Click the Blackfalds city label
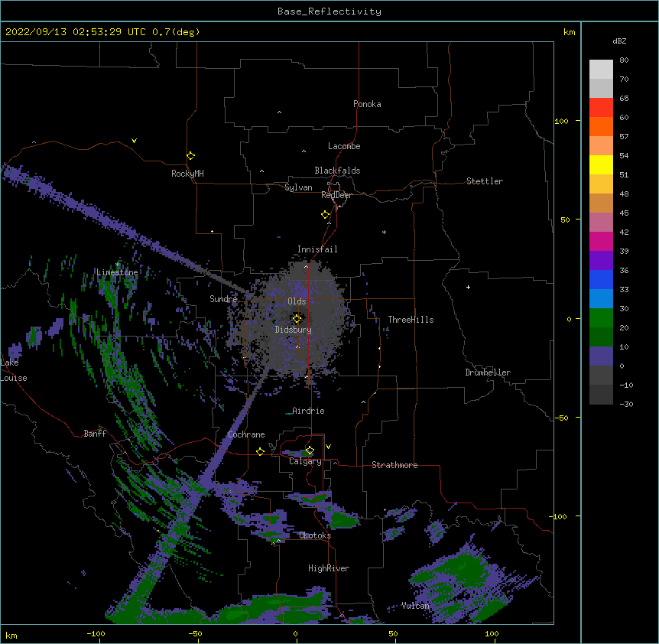 coord(337,171)
